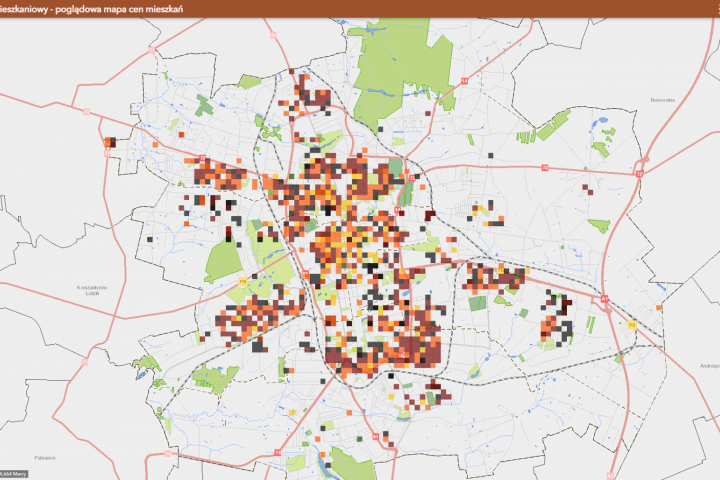Select the Andrespol label at the right edge
Image resolution: width=720 pixels, height=480 pixels.
(709, 366)
